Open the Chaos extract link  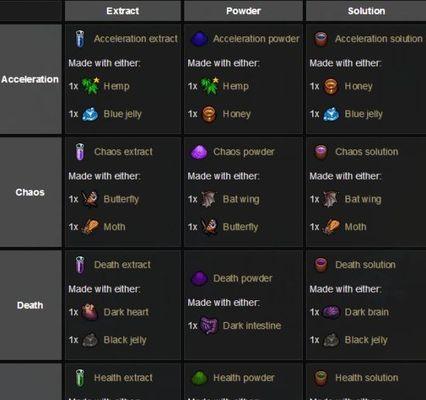(x=123, y=152)
